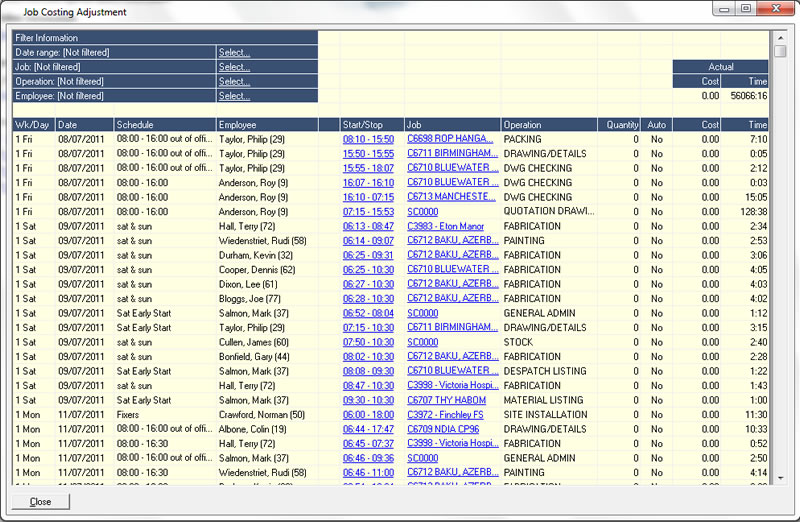Open the 08:10 - 15:50 start/stop link

pyautogui.click(x=368, y=139)
